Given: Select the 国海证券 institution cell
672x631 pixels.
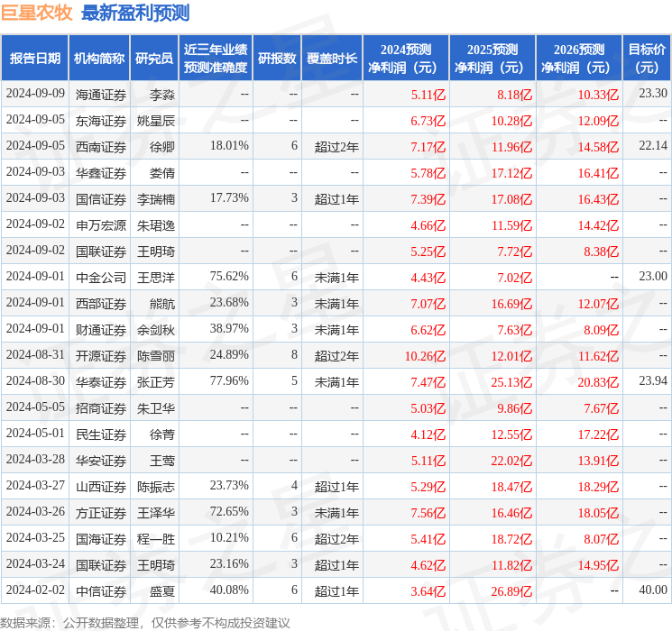Looking at the screenshot, I should click(101, 539).
